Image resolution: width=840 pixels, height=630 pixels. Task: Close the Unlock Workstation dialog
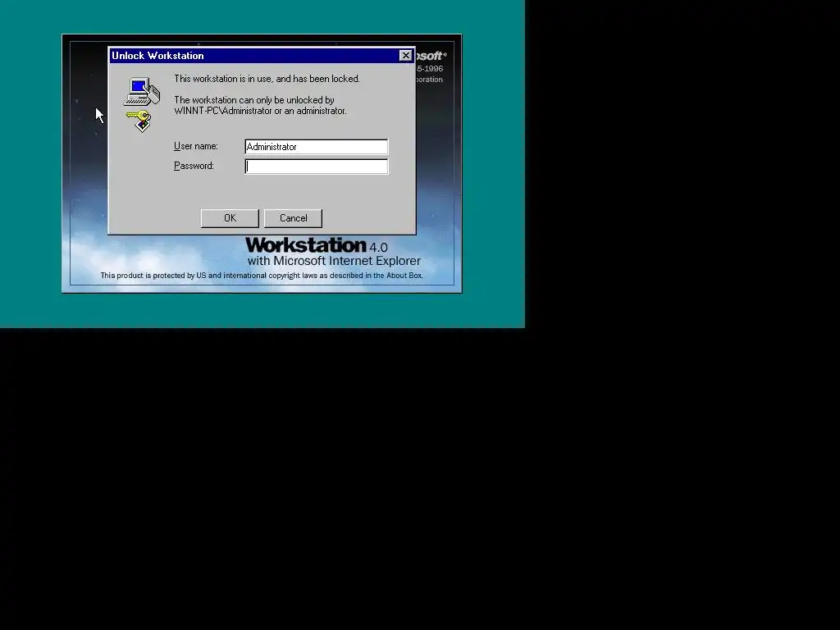[405, 56]
